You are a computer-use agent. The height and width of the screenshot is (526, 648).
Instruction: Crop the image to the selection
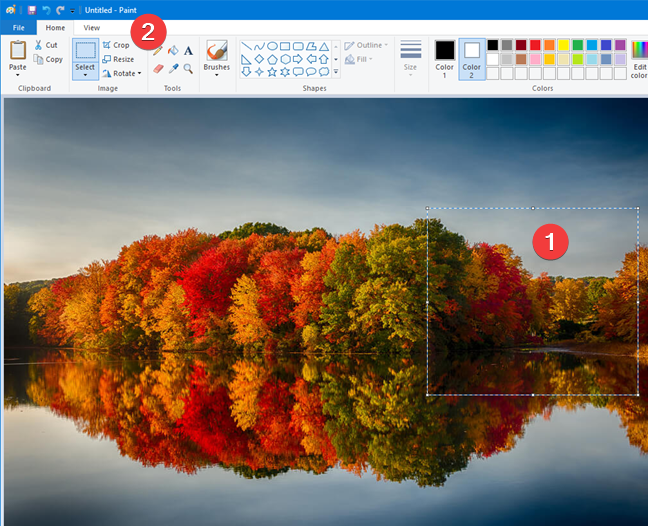click(x=116, y=45)
